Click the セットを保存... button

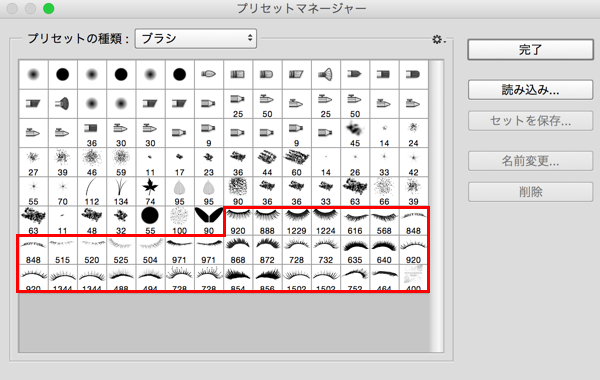click(530, 121)
